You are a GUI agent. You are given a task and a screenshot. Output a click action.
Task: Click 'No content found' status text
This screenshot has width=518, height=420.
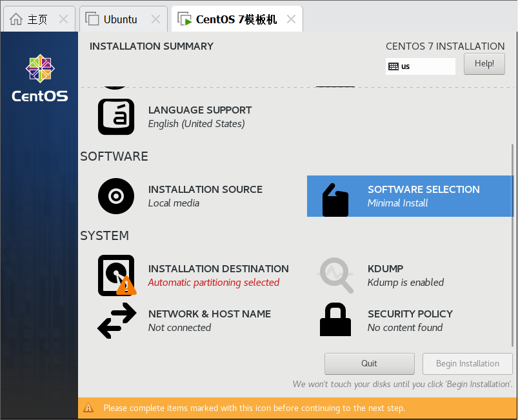(405, 328)
